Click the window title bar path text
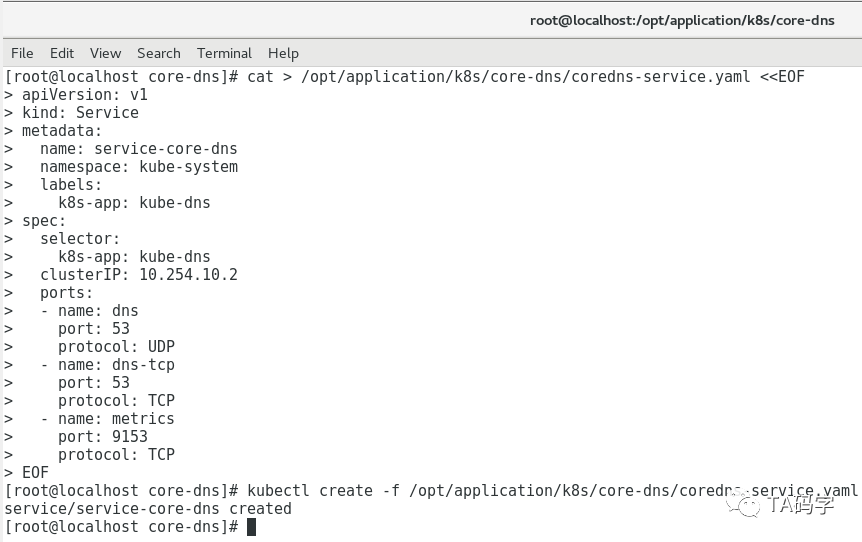The width and height of the screenshot is (862, 542). [682, 20]
